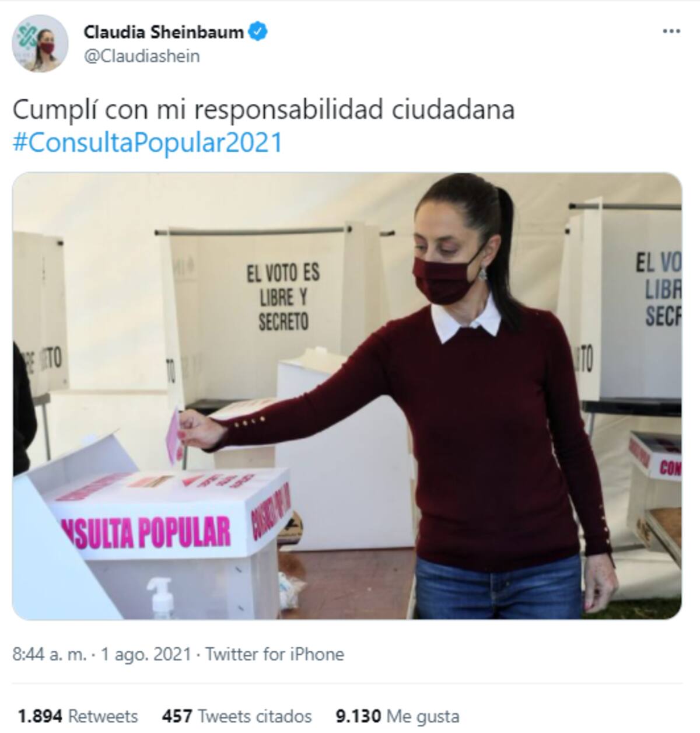
Task: Open the #ConsultaPopular2021 hashtag
Action: pos(148,142)
